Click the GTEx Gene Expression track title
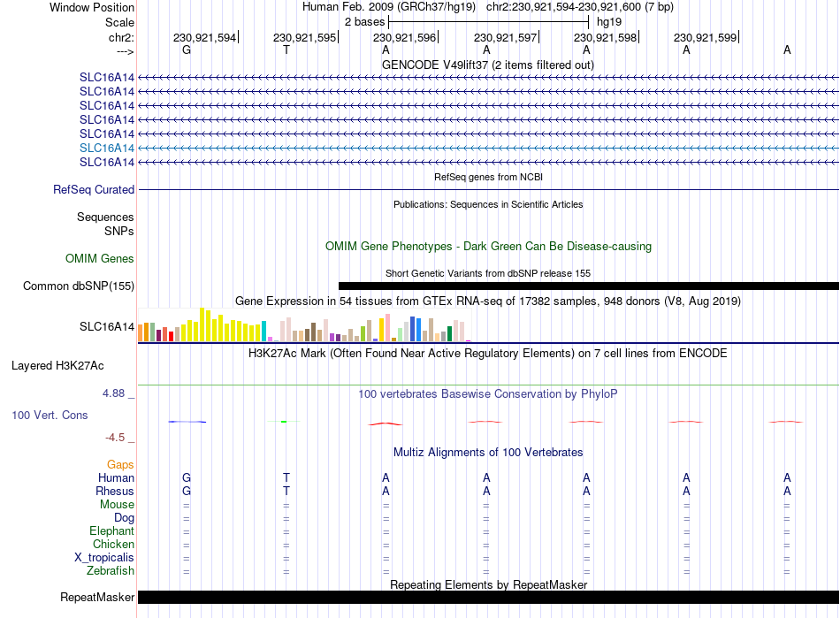The image size is (840, 618). 488,301
